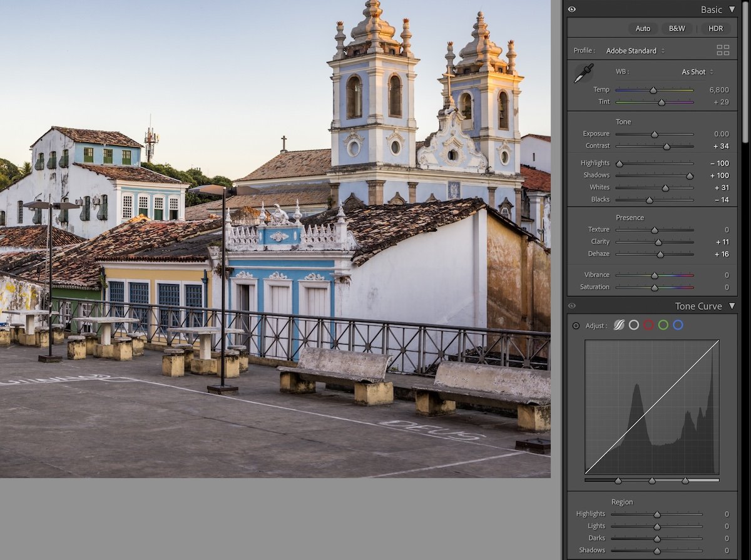751x560 pixels.
Task: Switch to the blue channel curve
Action: (678, 325)
